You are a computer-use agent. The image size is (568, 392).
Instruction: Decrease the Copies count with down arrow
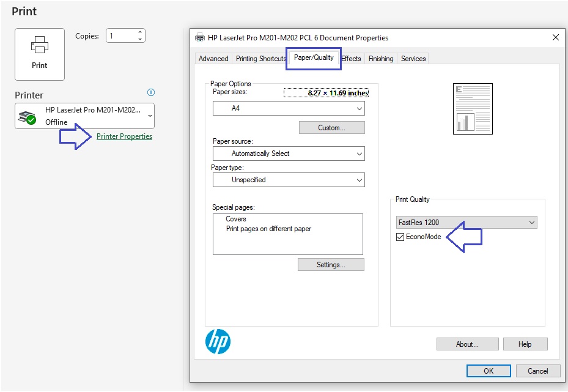click(140, 39)
